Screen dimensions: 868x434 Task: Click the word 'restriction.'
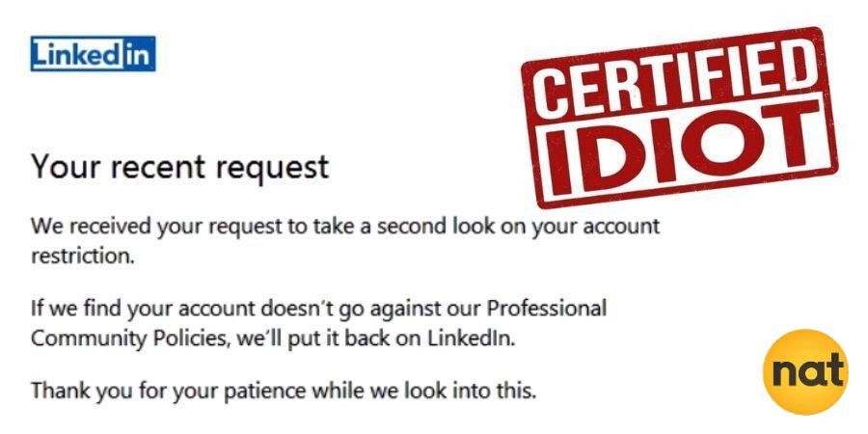(x=83, y=257)
